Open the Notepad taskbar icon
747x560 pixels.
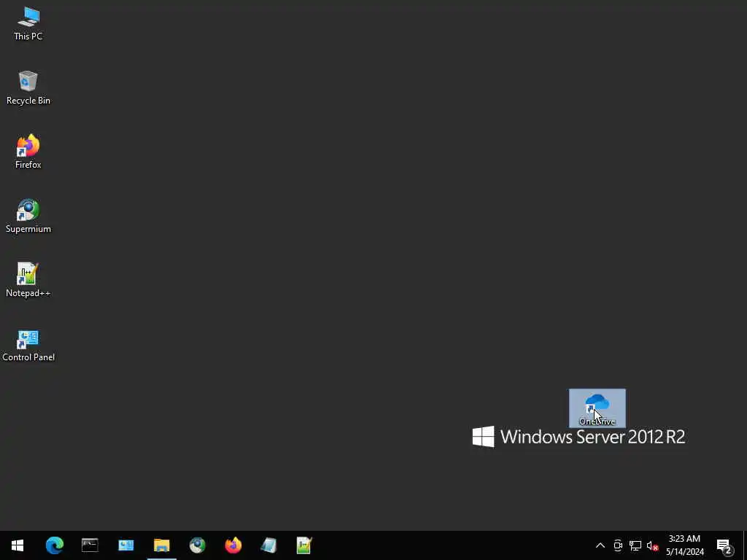[268, 545]
